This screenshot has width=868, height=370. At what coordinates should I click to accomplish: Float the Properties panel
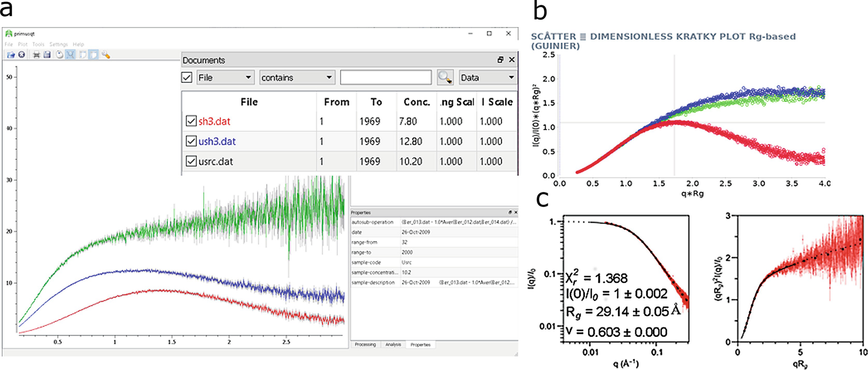(x=510, y=212)
